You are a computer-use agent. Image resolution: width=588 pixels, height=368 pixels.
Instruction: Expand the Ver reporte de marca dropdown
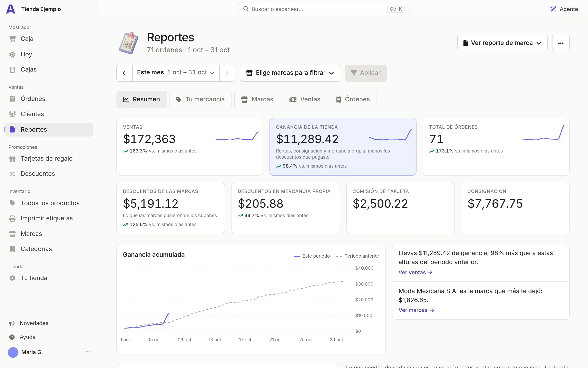(x=502, y=43)
